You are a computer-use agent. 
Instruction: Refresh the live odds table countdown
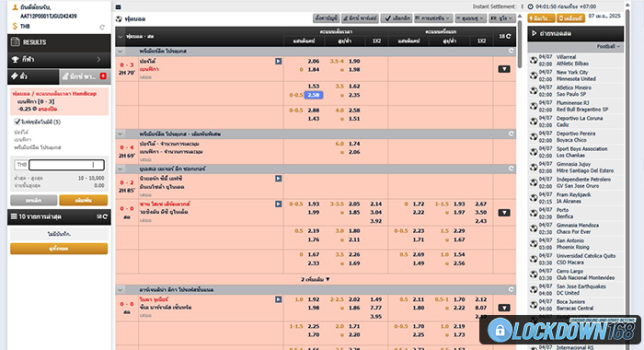point(505,36)
